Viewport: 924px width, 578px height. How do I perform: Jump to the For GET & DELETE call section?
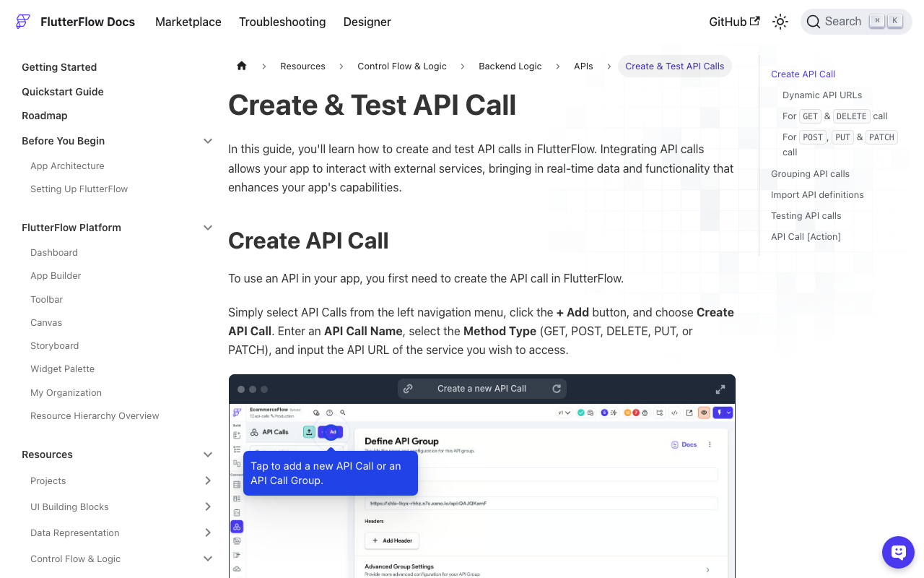[x=835, y=116]
